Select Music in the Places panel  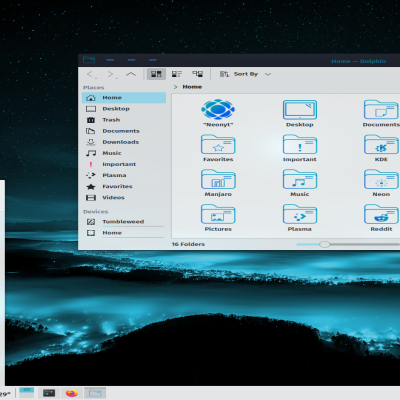click(x=124, y=153)
